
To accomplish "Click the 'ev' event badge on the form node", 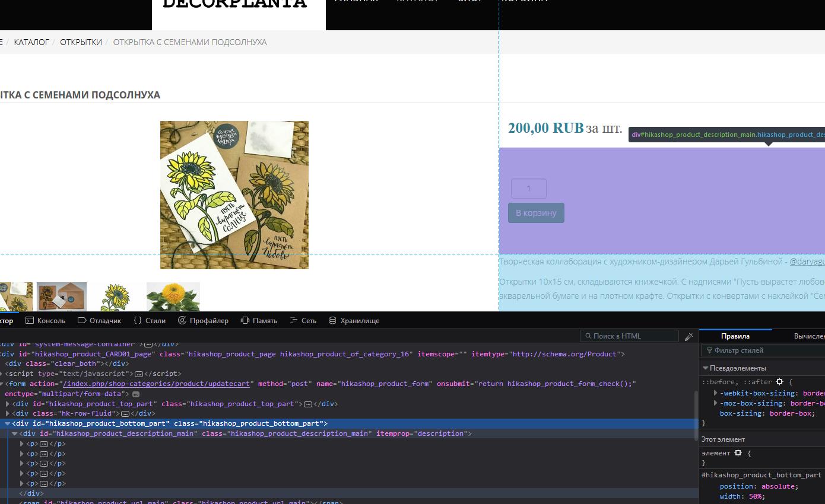I will point(136,394).
